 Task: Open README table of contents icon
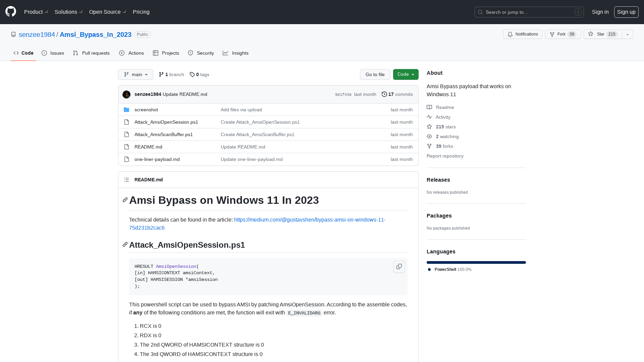pyautogui.click(x=126, y=180)
